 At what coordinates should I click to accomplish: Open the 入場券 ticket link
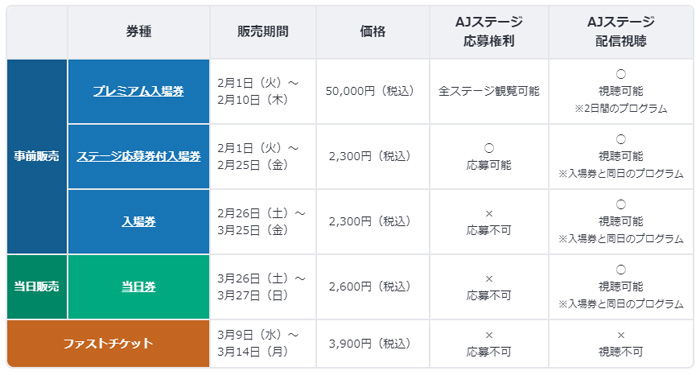[x=138, y=221]
